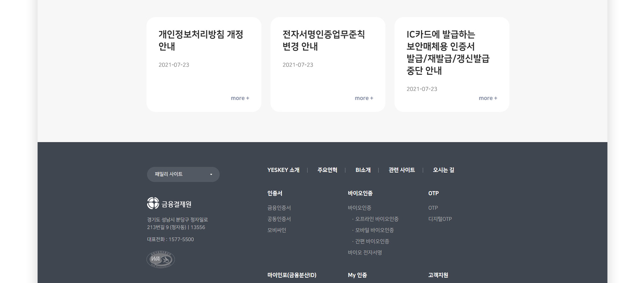Select 오프라인 바이오인증 sub-link

[x=377, y=219]
